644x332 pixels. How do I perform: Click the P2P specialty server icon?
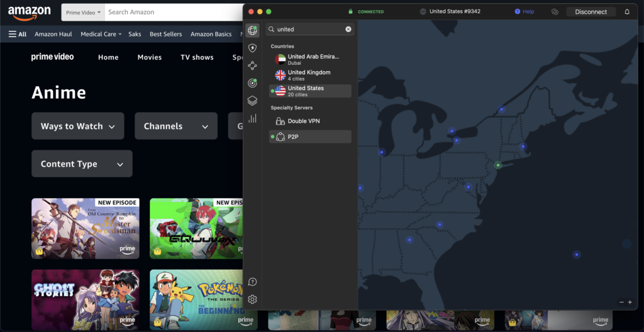[x=280, y=137]
